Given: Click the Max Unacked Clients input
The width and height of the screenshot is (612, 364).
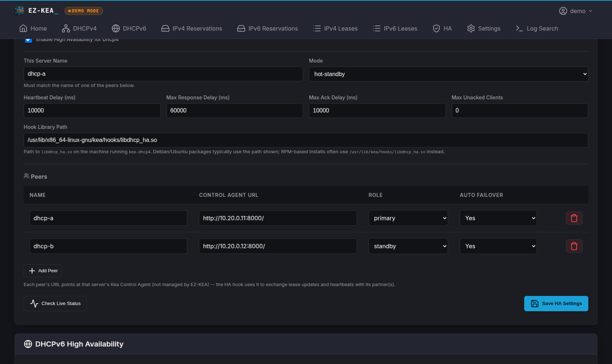Looking at the screenshot, I should [x=520, y=111].
